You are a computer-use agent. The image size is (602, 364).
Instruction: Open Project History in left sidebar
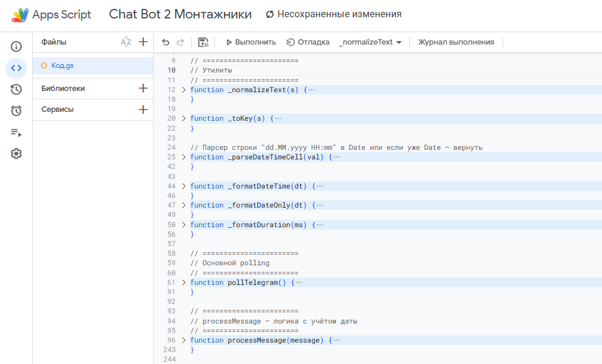[16, 89]
